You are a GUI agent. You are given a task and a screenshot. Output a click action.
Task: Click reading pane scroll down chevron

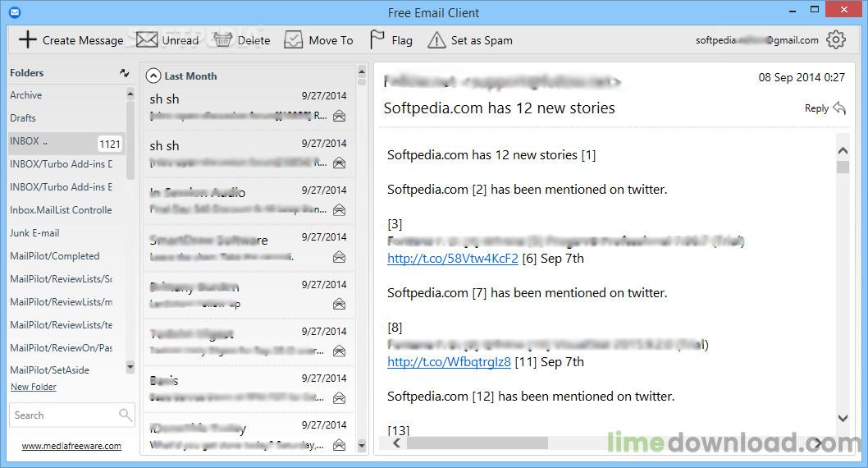843,418
